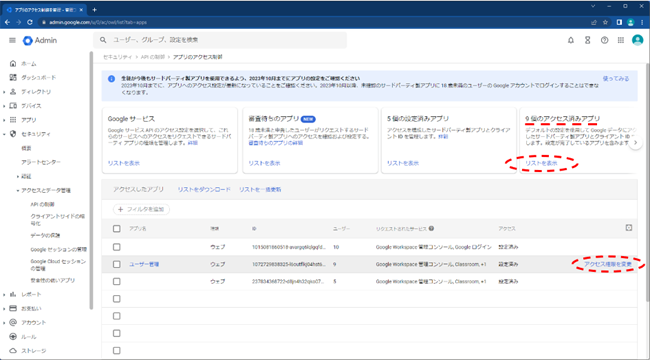
Task: Click the main page vertical scrollbar
Action: pos(648,182)
